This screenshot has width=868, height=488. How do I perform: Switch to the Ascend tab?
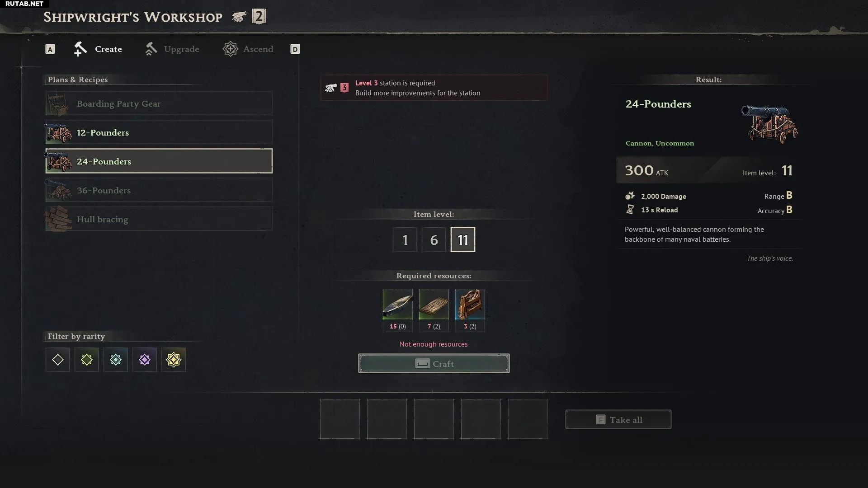(x=248, y=49)
